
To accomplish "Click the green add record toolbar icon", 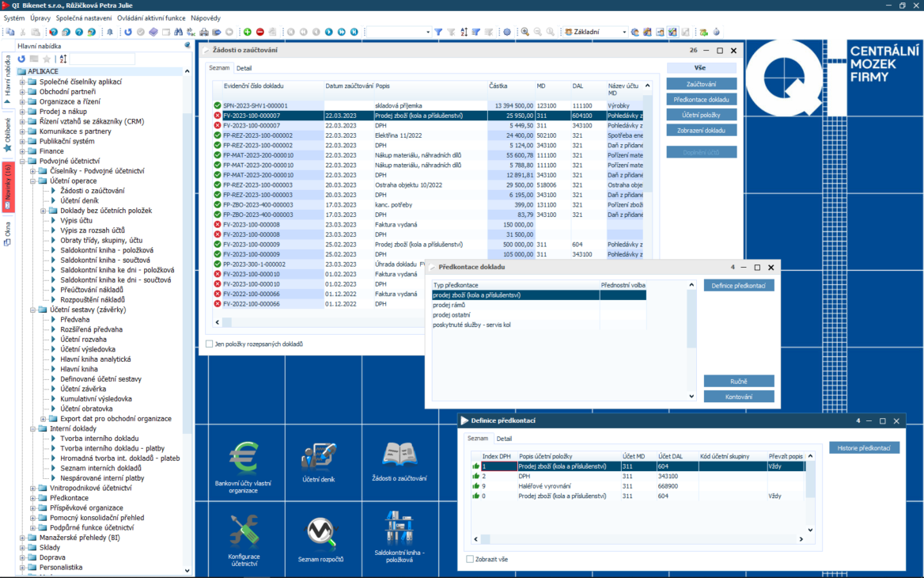I will pos(248,32).
